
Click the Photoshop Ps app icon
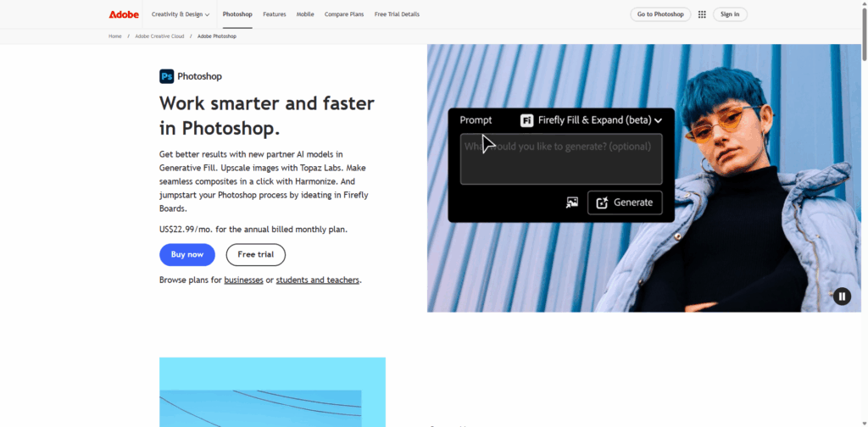click(x=167, y=76)
